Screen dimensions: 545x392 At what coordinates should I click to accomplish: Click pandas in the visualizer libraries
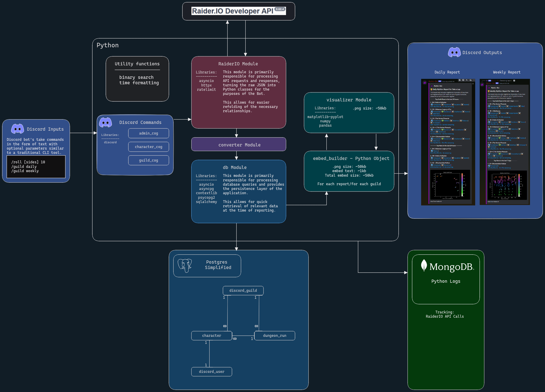[325, 125]
